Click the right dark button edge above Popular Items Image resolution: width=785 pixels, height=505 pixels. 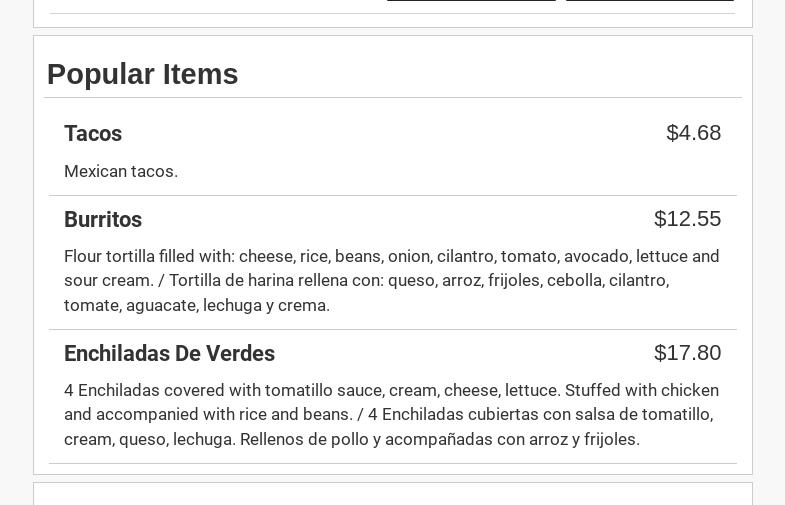click(x=650, y=1)
